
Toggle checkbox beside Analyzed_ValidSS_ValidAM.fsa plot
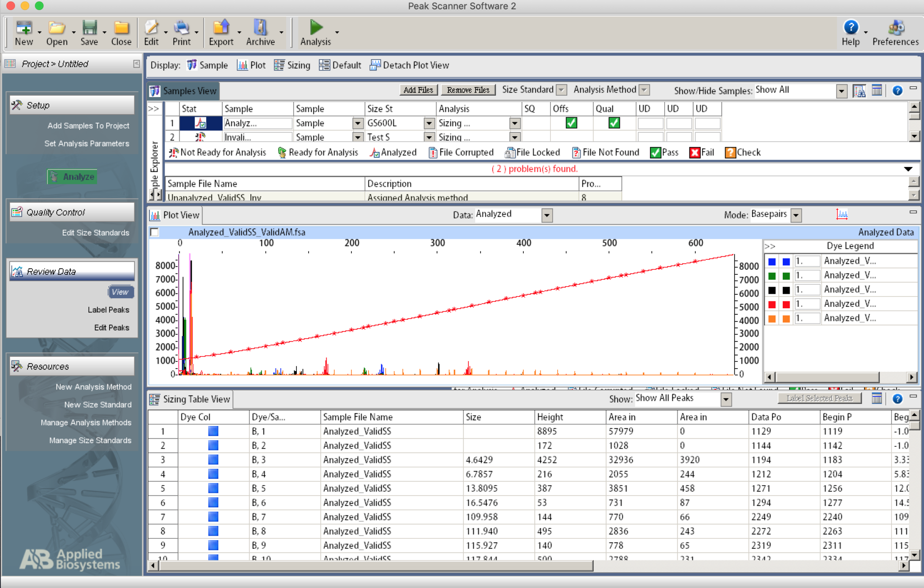pos(155,232)
